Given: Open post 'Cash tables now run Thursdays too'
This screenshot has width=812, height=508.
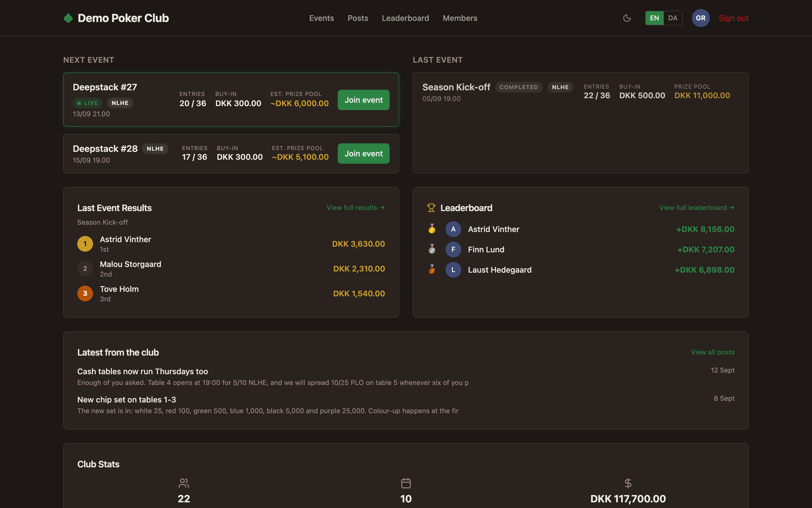Looking at the screenshot, I should [x=143, y=371].
